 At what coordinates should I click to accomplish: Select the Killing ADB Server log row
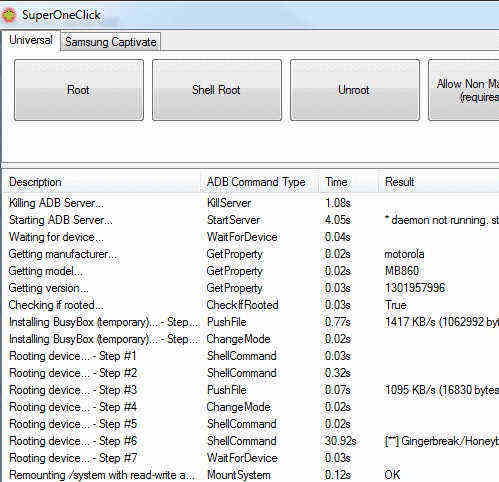pyautogui.click(x=252, y=203)
